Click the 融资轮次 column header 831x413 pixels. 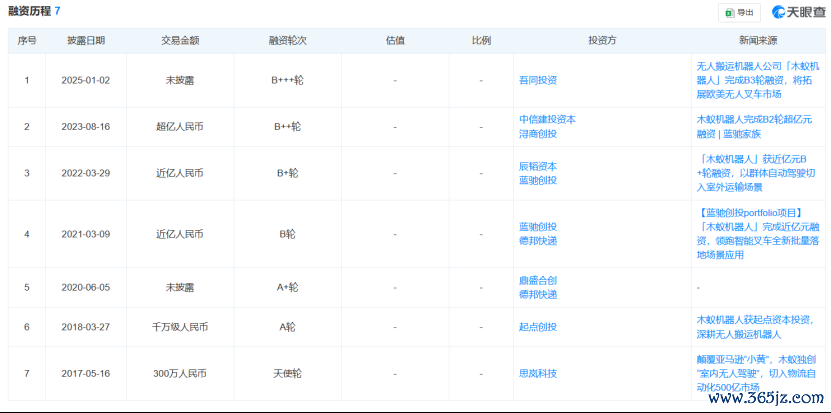click(x=288, y=41)
